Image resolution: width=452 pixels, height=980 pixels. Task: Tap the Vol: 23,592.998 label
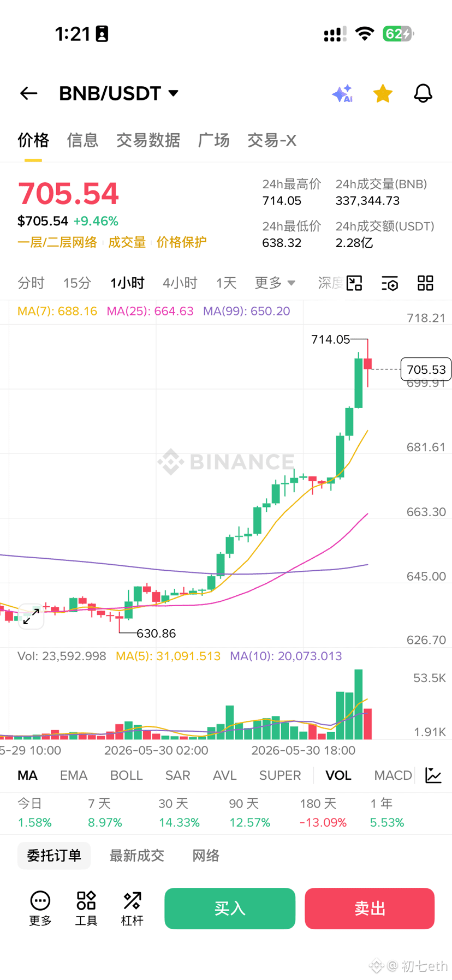point(62,656)
